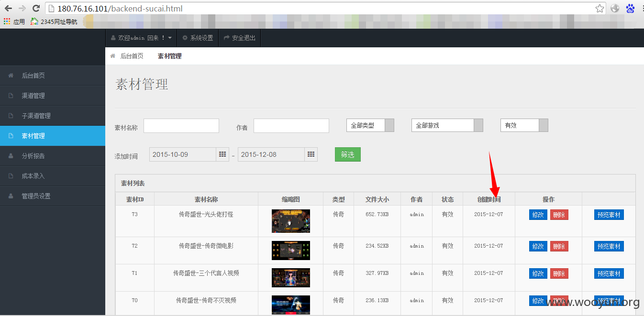Click 安全退出 to log out
Image resolution: width=644 pixels, height=316 pixels.
coord(240,38)
